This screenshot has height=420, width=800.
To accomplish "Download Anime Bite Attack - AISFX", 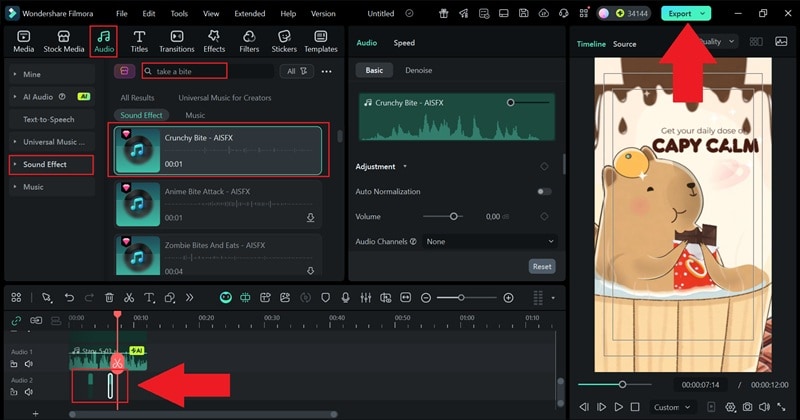I will [x=310, y=218].
